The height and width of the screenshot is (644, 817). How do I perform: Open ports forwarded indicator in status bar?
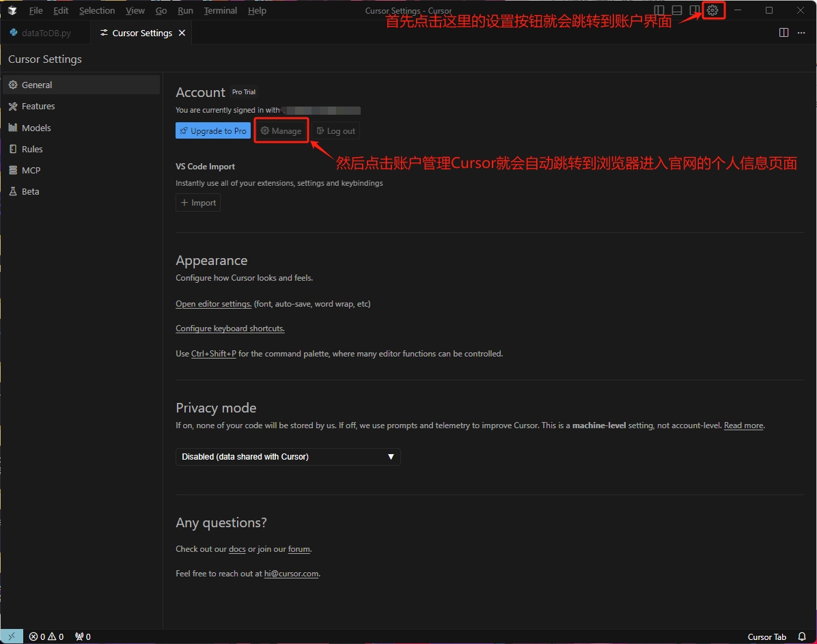(x=83, y=636)
